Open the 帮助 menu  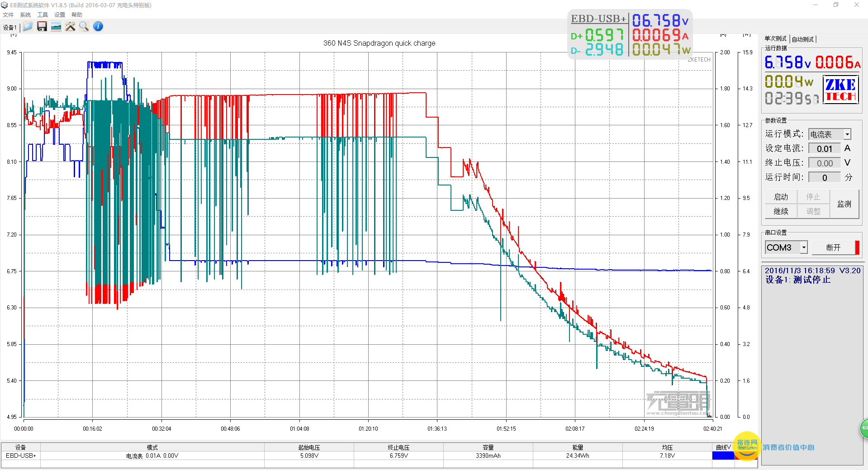pos(77,15)
